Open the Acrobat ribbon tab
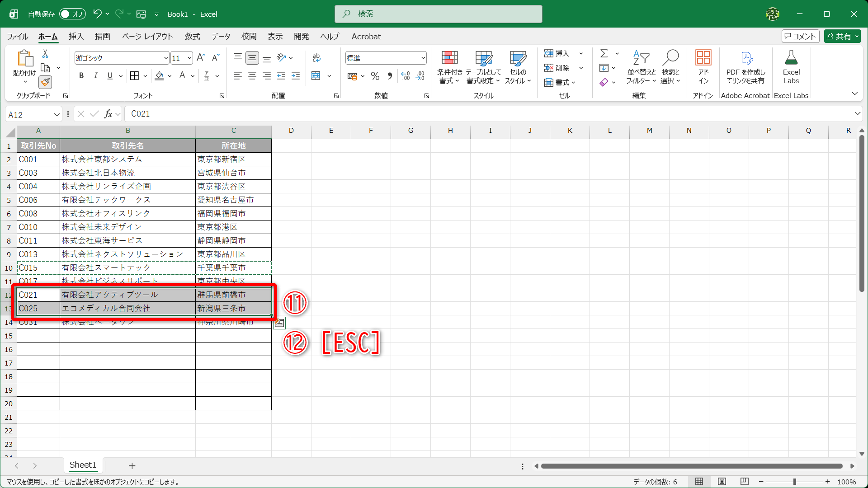 pyautogui.click(x=366, y=37)
